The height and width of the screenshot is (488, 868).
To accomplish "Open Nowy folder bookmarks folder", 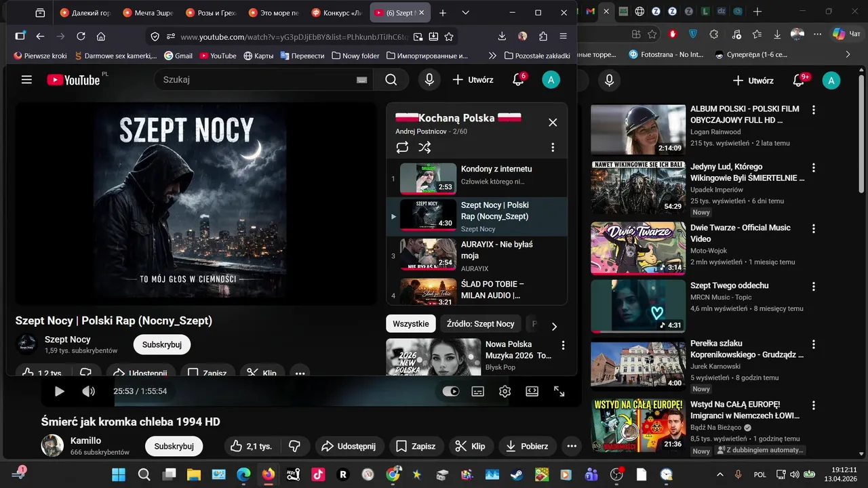I will point(355,56).
